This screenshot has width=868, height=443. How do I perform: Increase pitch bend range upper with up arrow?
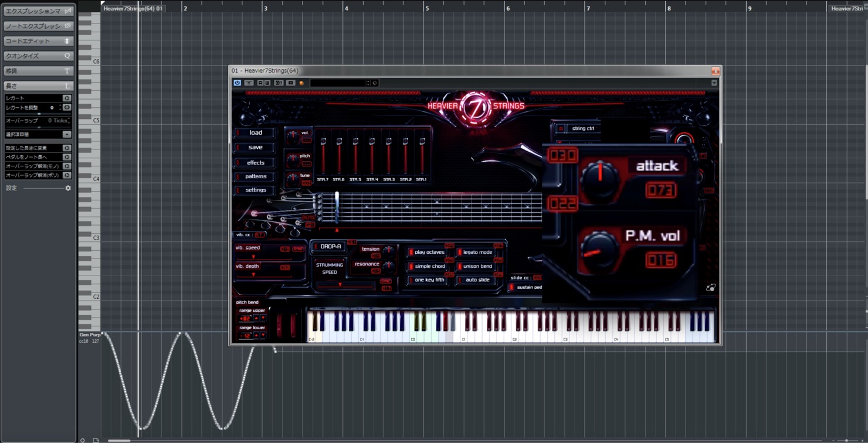coord(255,318)
